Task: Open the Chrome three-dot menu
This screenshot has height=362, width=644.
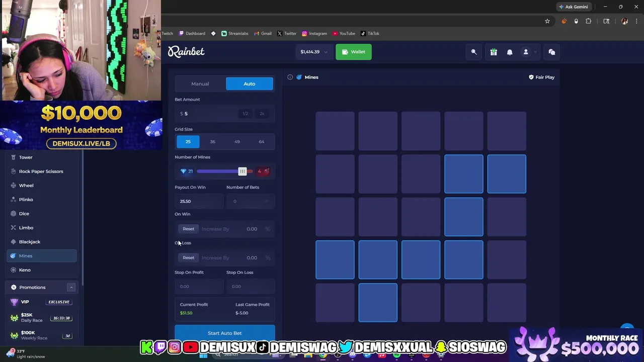Action: click(x=636, y=21)
